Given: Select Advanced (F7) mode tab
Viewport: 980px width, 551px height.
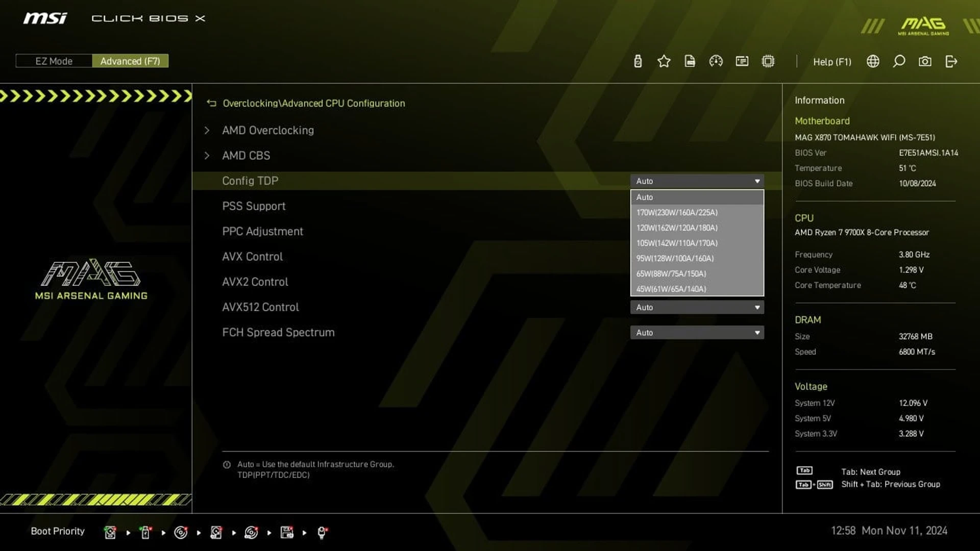Looking at the screenshot, I should click(x=130, y=61).
